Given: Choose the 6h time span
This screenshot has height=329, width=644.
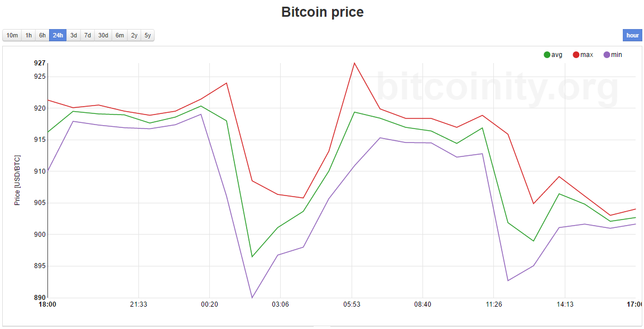Looking at the screenshot, I should 42,36.
